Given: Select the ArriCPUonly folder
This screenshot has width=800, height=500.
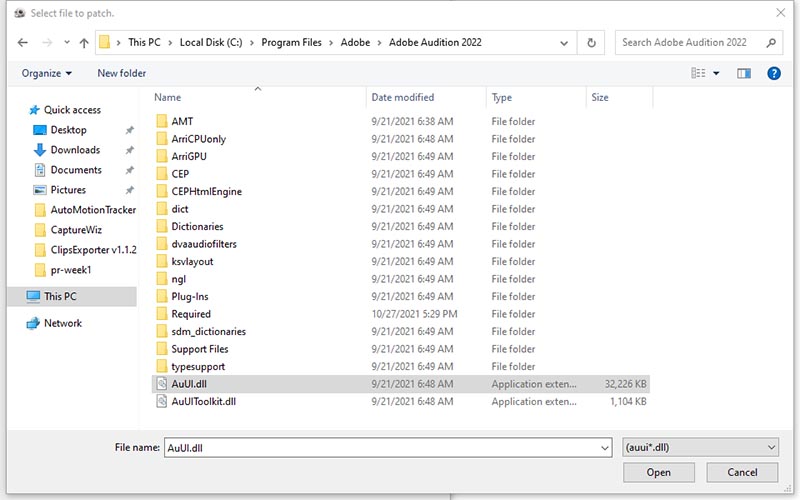Looking at the screenshot, I should [198, 139].
